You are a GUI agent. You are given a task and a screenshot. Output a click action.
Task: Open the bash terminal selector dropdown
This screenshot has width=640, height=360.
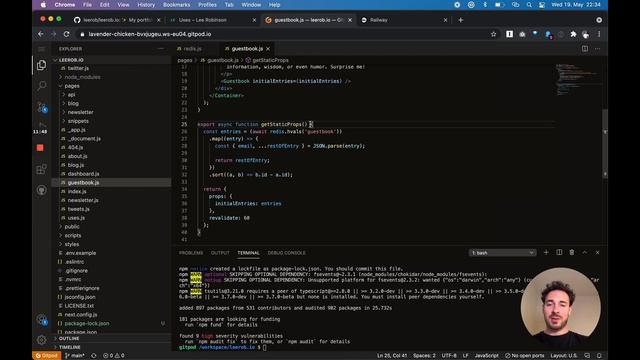coord(502,253)
